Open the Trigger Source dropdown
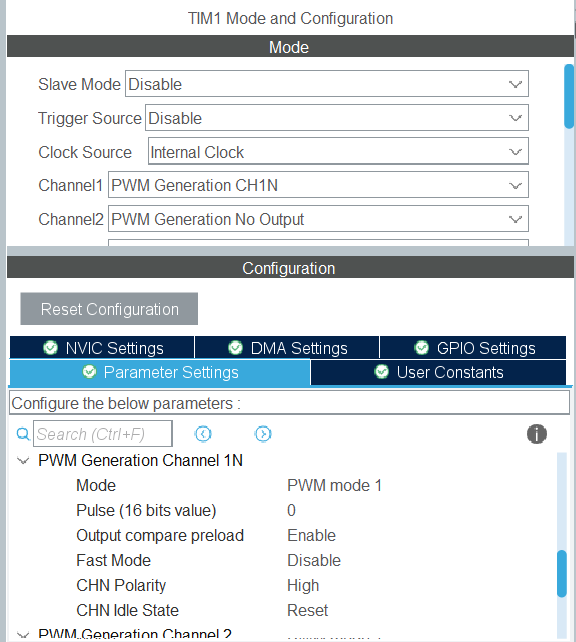Image resolution: width=576 pixels, height=642 pixels. [x=337, y=118]
